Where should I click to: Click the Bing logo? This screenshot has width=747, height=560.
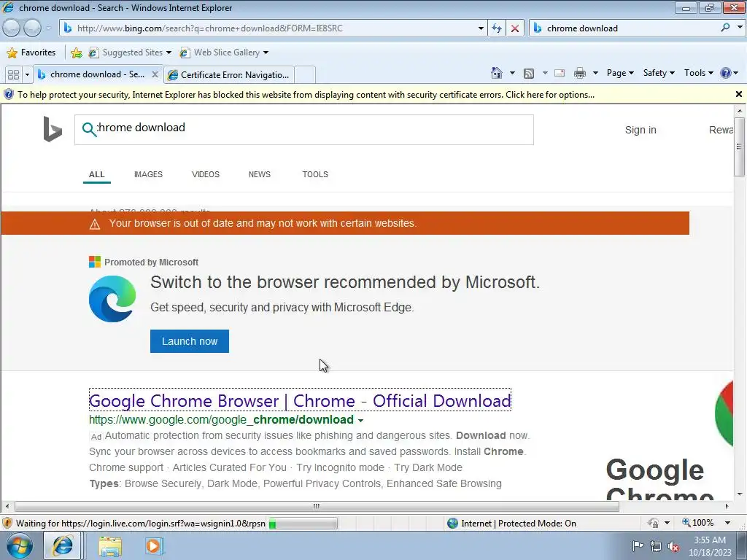point(53,129)
